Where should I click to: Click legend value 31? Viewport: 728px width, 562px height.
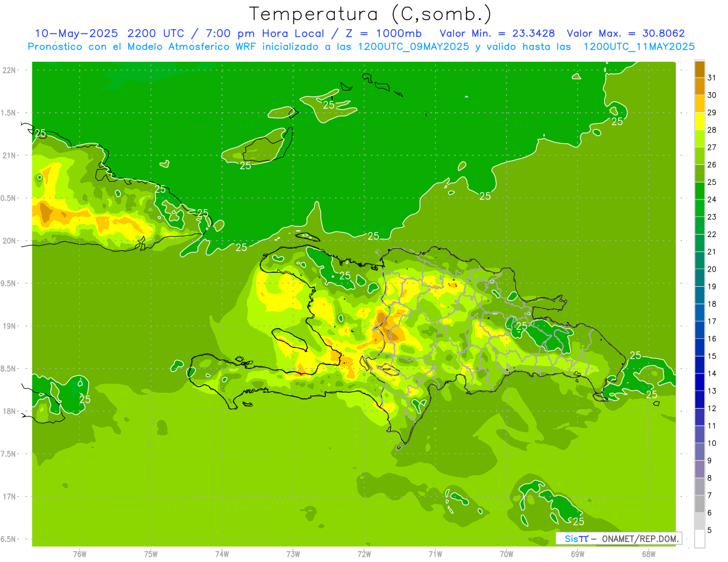(x=712, y=77)
